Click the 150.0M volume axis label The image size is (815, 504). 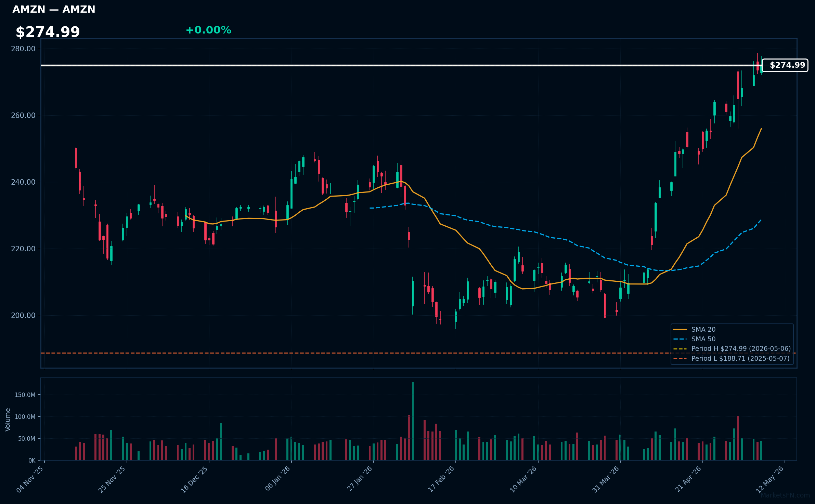tap(25, 395)
